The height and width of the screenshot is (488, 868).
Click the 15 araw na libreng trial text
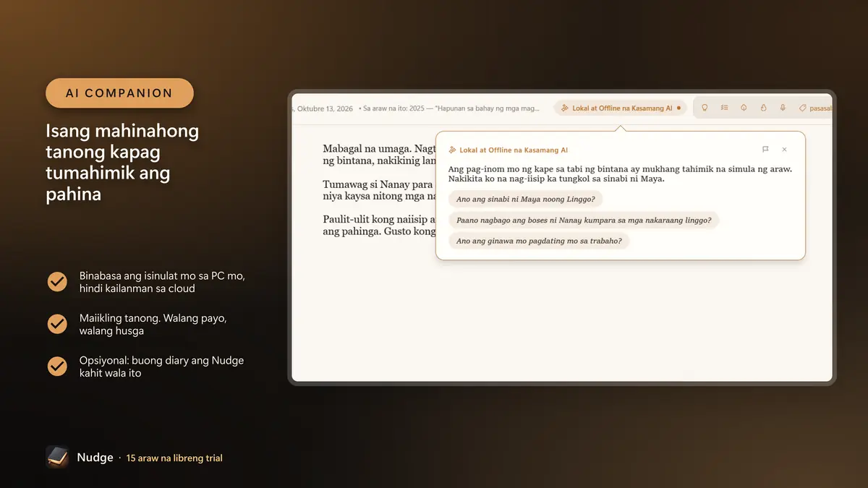[x=174, y=458]
